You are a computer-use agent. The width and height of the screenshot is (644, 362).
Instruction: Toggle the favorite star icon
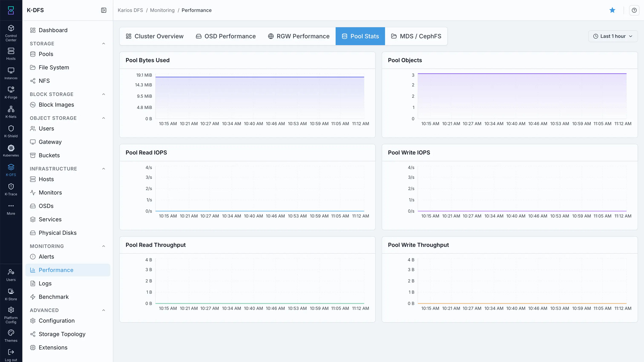point(612,10)
